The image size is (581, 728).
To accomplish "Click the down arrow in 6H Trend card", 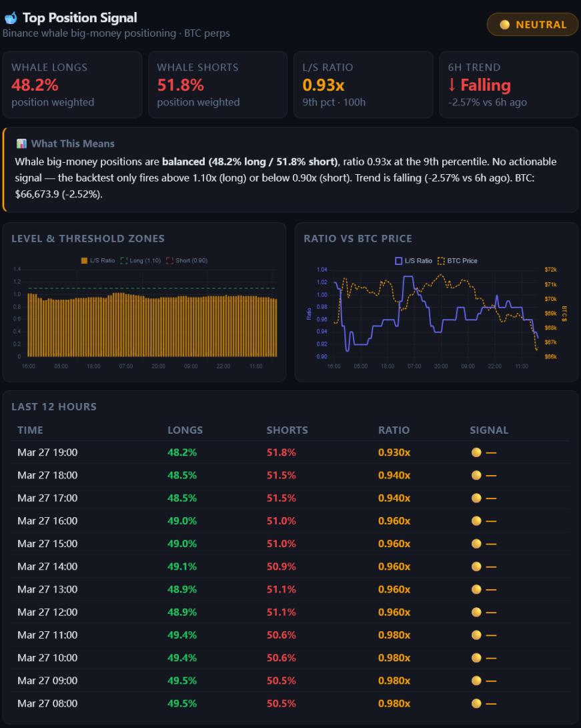I will [452, 85].
